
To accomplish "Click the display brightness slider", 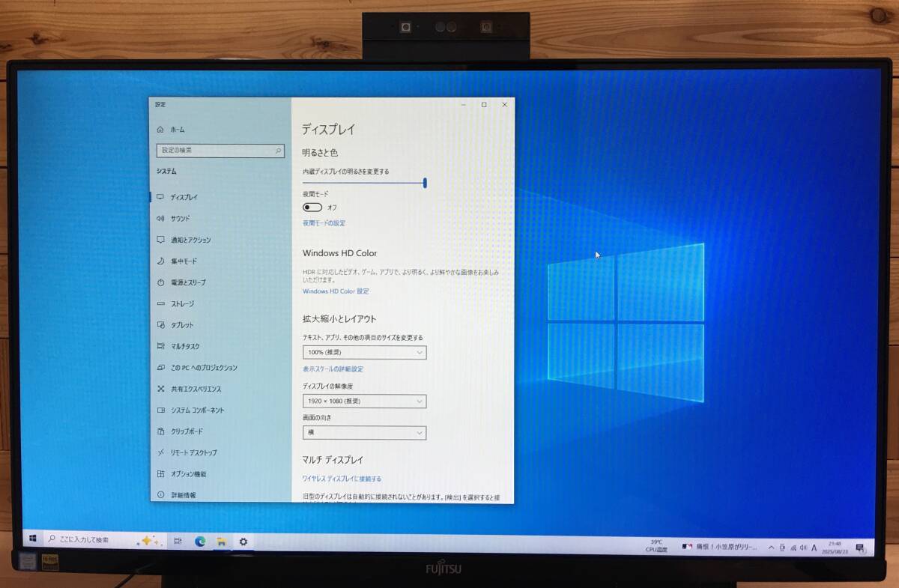I will point(363,183).
